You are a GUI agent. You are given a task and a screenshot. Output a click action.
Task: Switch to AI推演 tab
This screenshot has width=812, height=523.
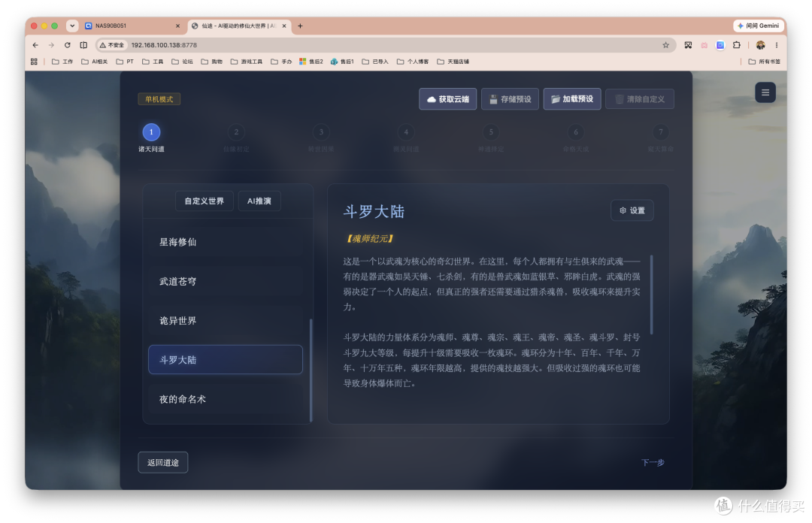259,201
